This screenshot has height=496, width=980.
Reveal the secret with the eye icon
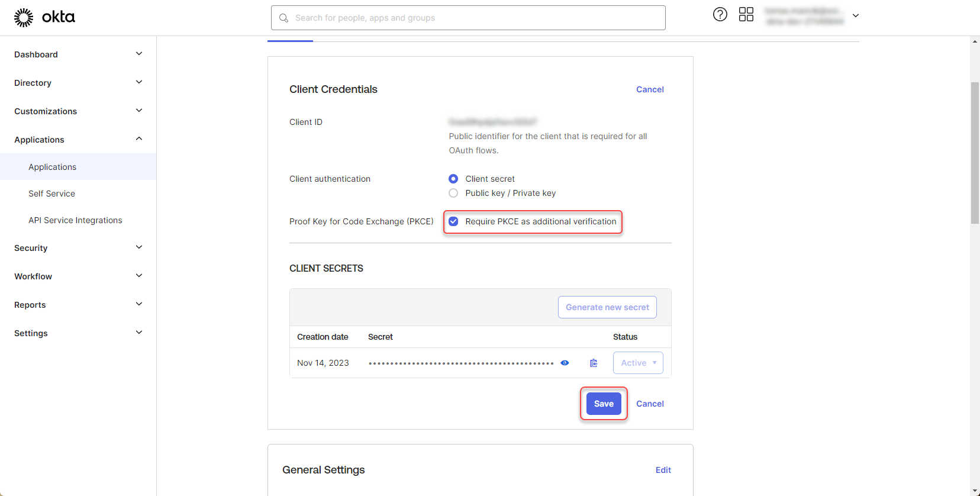pyautogui.click(x=565, y=363)
